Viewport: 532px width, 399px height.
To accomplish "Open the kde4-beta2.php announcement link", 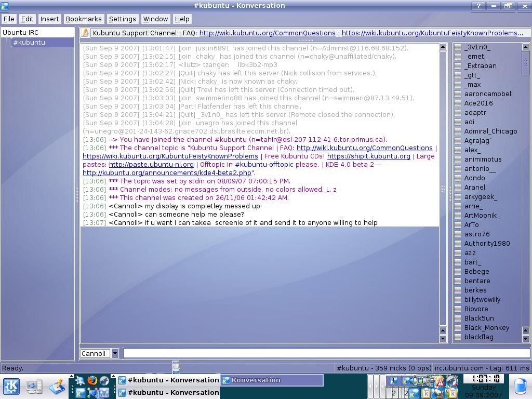I will click(x=167, y=172).
